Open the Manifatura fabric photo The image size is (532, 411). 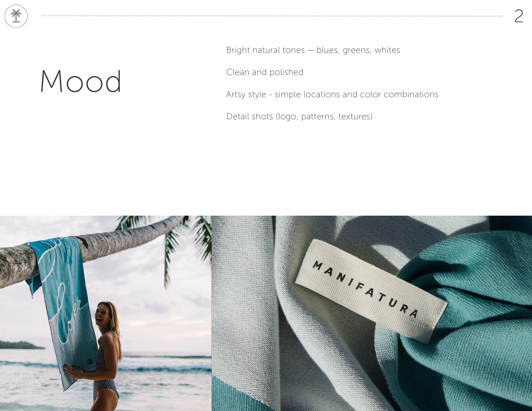coord(372,313)
